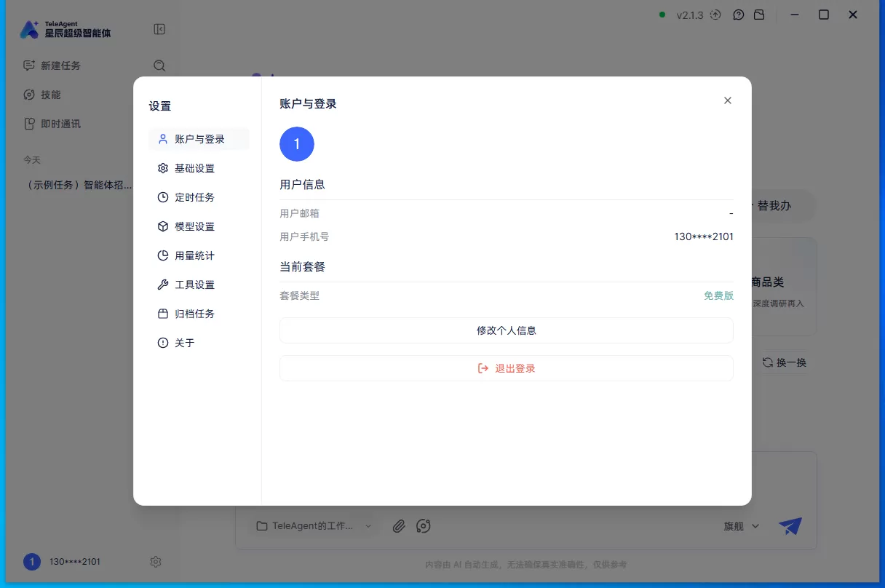Open 技能 in the sidebar

[x=42, y=95]
